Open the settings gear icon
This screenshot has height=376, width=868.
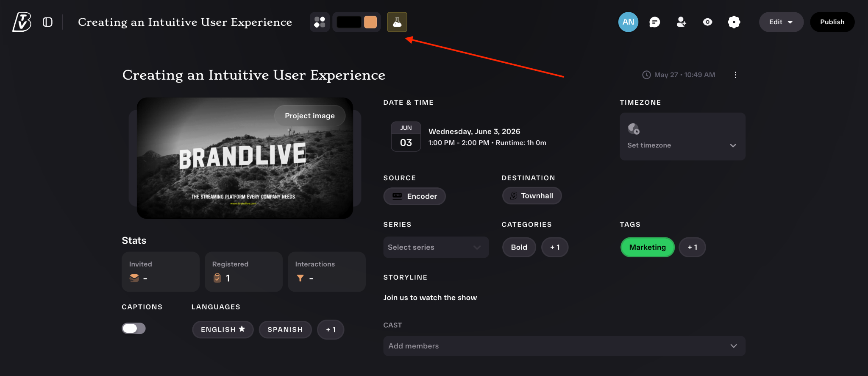(x=734, y=22)
